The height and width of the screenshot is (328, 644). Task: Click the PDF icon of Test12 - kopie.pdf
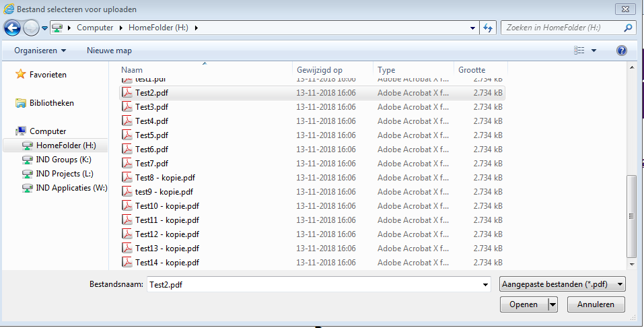click(x=127, y=234)
